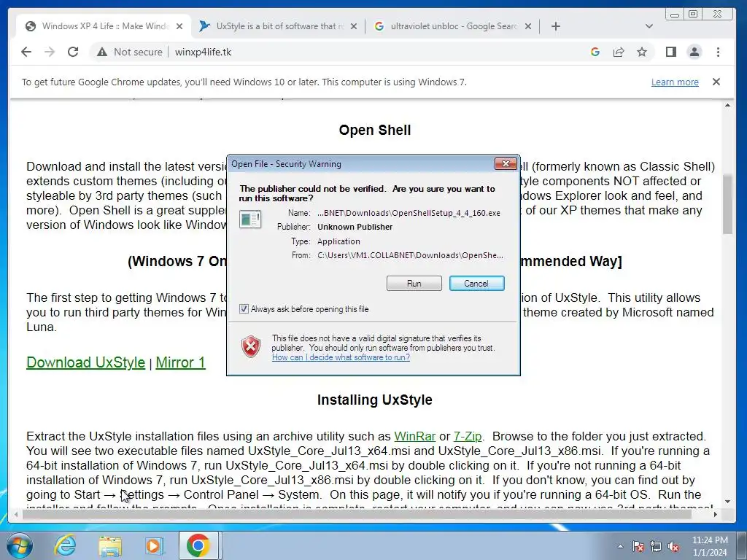Click the Installing UxStyle heading
747x560 pixels.
coord(375,400)
